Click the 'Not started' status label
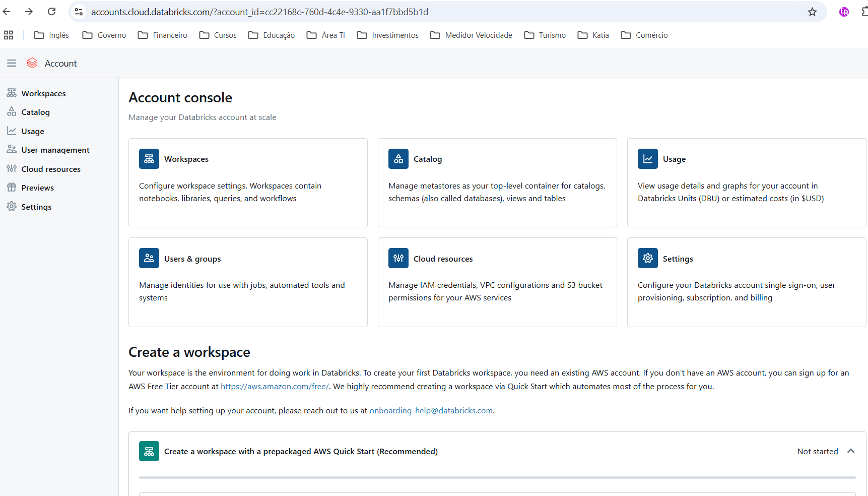Image resolution: width=868 pixels, height=496 pixels. 818,451
